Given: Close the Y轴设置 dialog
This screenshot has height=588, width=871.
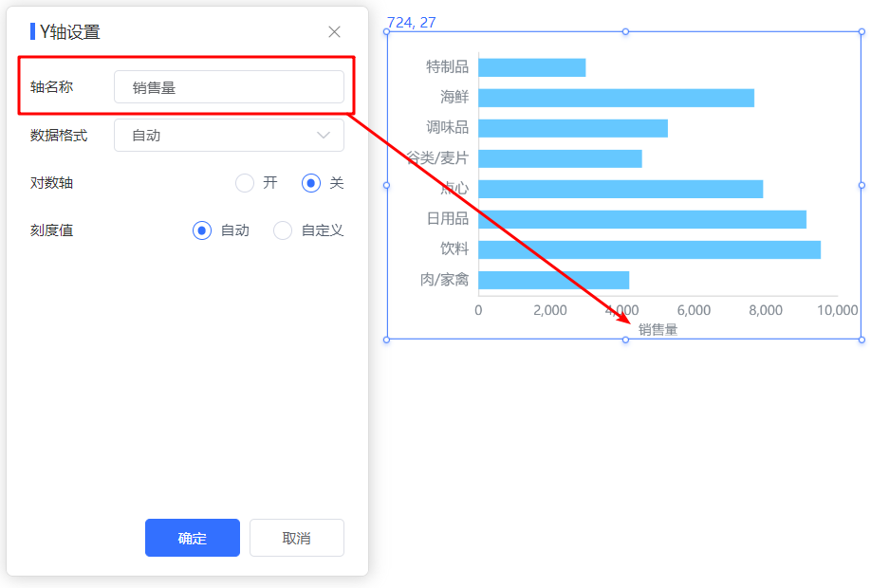Looking at the screenshot, I should 334,31.
